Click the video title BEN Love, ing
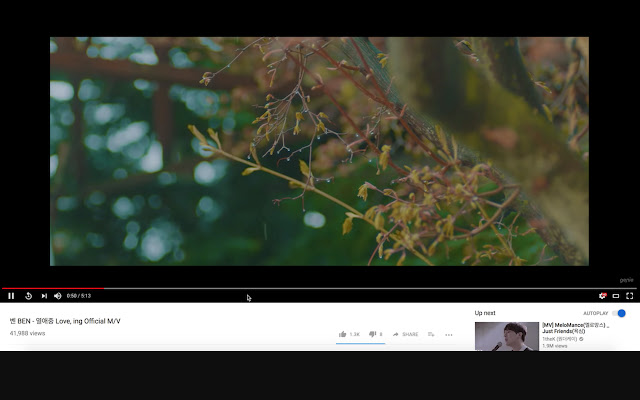This screenshot has width=640, height=400. tap(65, 321)
